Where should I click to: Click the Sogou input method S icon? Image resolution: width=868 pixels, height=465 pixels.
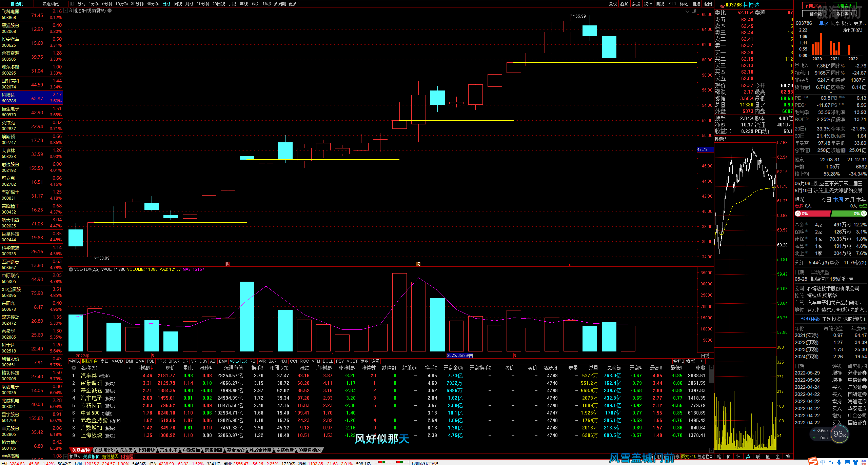pos(813,461)
